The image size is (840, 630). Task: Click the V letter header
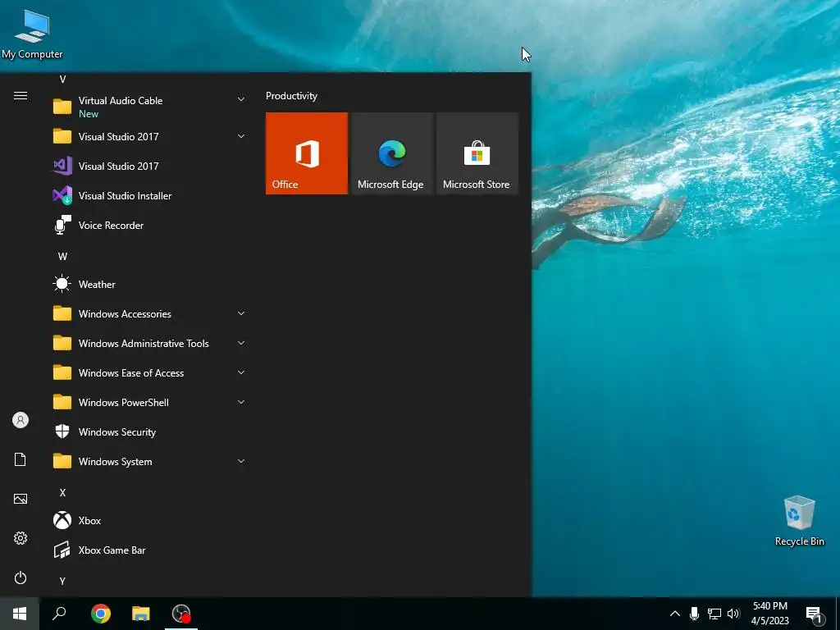tap(62, 80)
